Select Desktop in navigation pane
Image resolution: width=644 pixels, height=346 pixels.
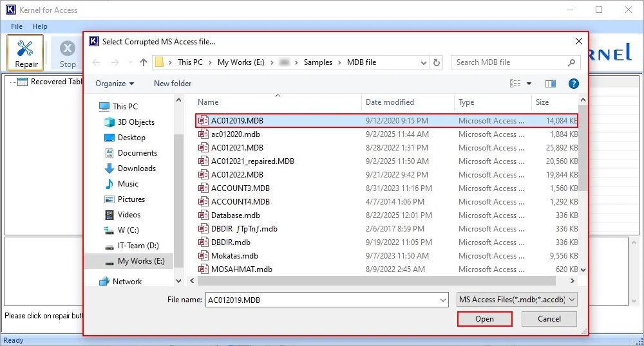coord(125,138)
